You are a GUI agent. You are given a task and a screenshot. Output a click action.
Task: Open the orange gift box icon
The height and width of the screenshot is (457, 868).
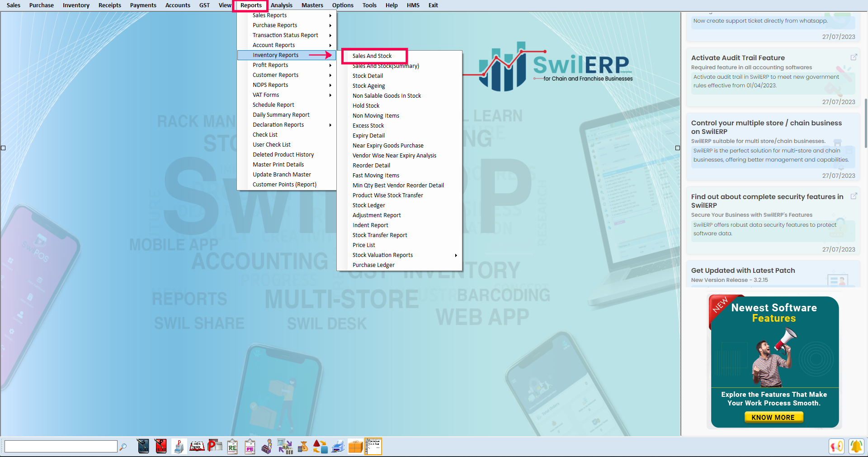356,447
